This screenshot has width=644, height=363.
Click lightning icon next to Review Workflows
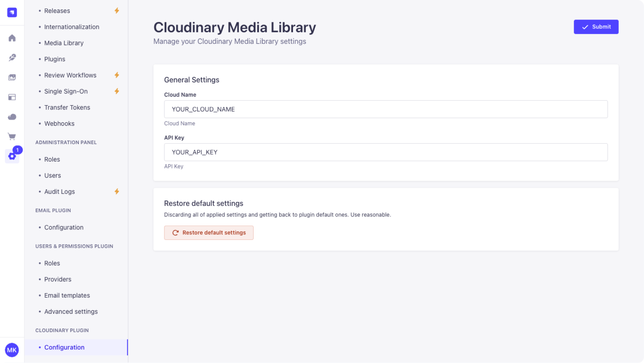tap(117, 75)
